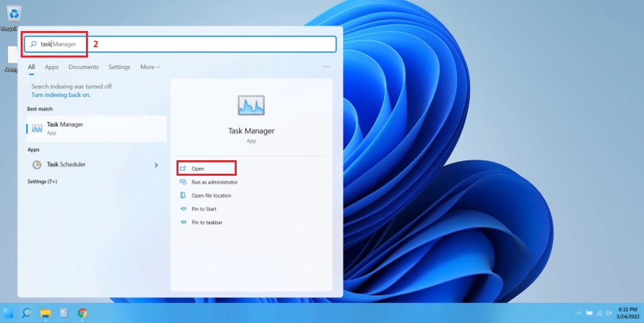Click the taskbar Search icon
Screen dimensions: 644x323
tap(27, 313)
